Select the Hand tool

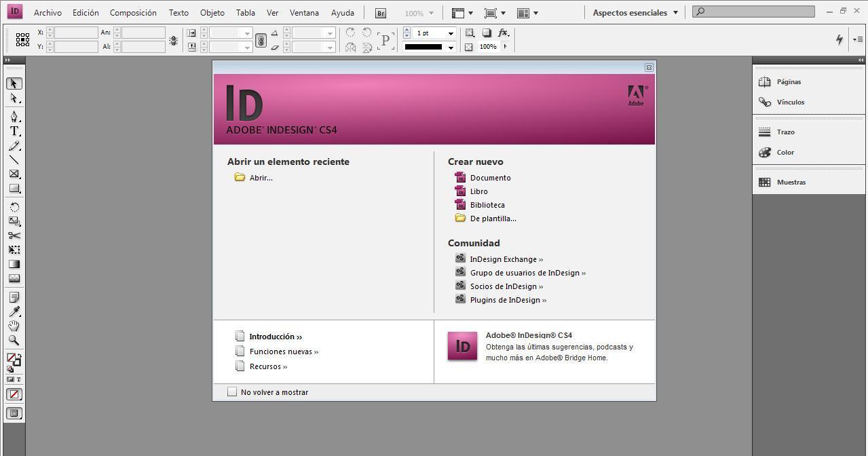(14, 326)
